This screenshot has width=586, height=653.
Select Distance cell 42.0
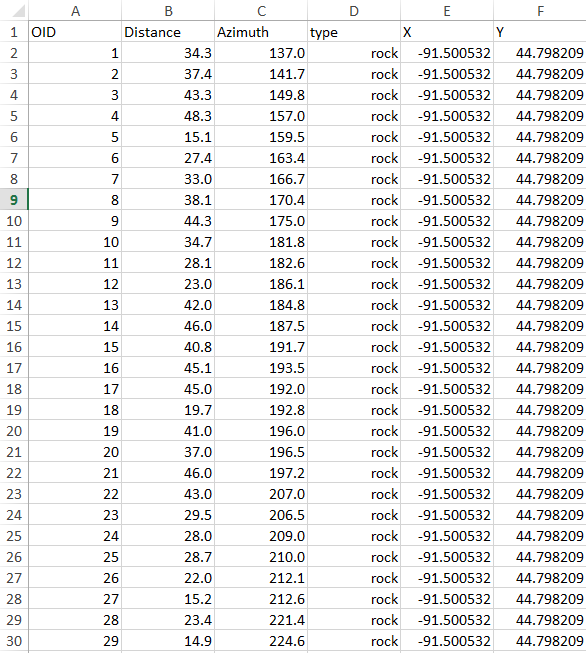[x=168, y=305]
